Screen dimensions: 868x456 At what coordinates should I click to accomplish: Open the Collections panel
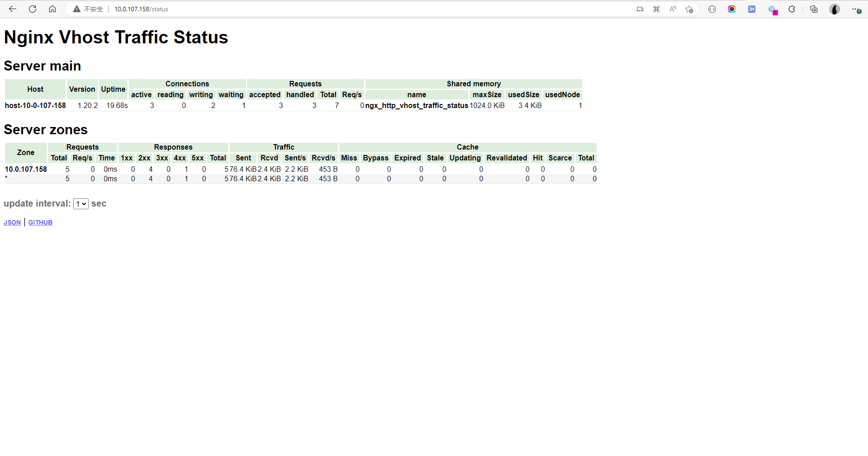point(814,9)
